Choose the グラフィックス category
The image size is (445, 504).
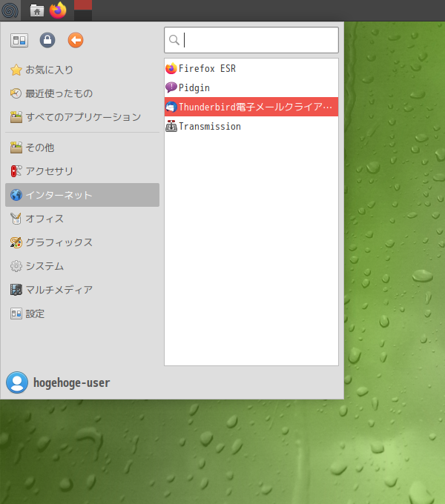[82, 242]
